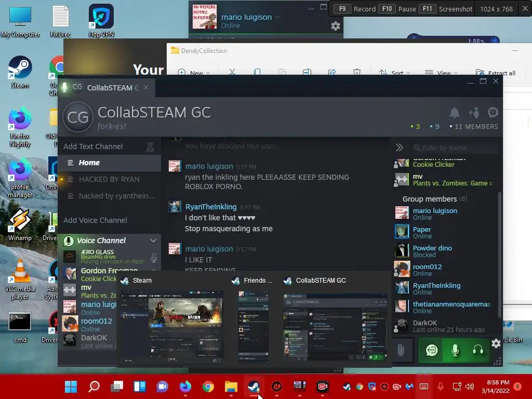532x399 pixels.
Task: Click Add Text Channel
Action: 93,147
